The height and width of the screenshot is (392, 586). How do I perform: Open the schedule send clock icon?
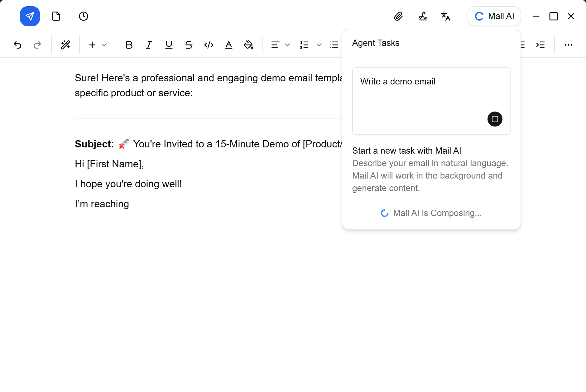(83, 16)
